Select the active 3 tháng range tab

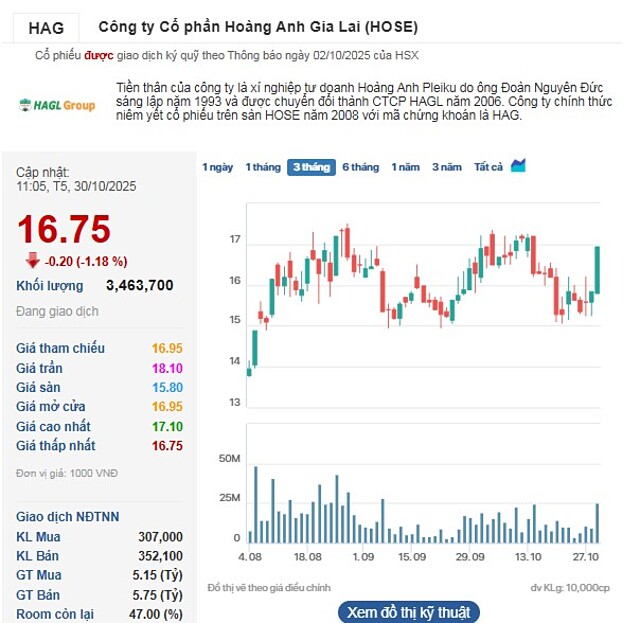coord(311,167)
